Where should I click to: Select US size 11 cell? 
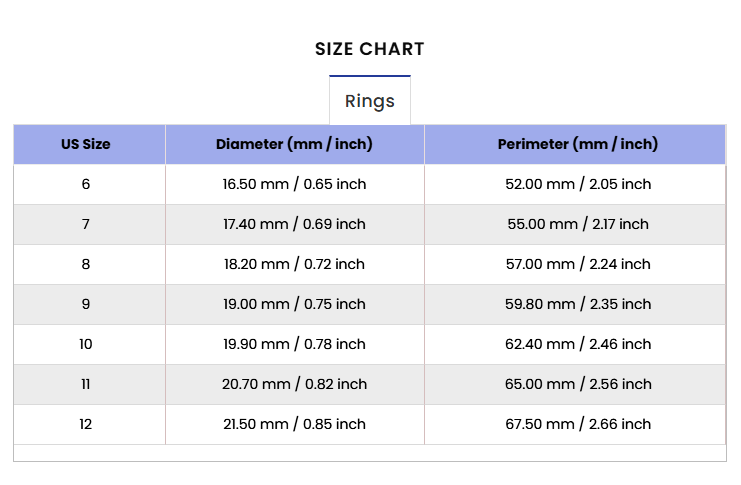86,384
